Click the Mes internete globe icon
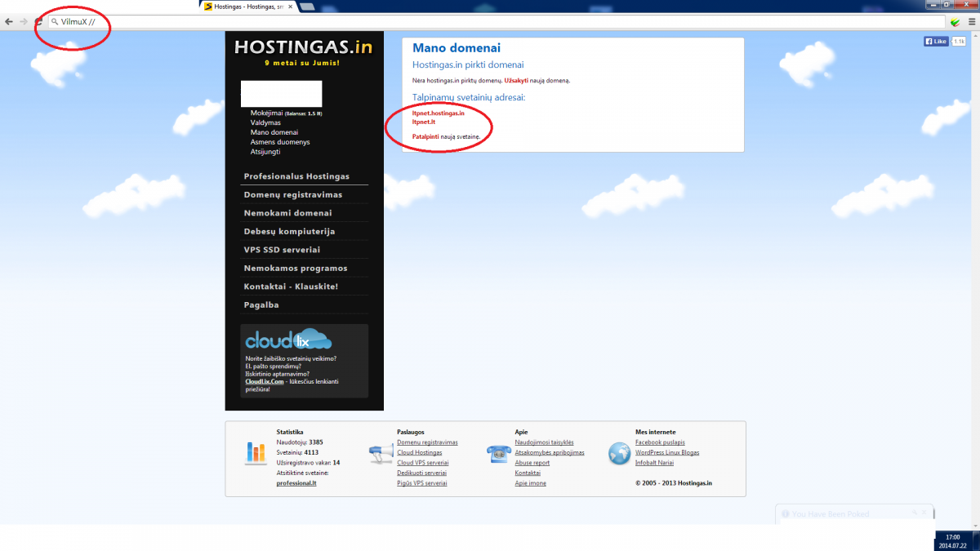This screenshot has height=551, width=980. (x=620, y=452)
